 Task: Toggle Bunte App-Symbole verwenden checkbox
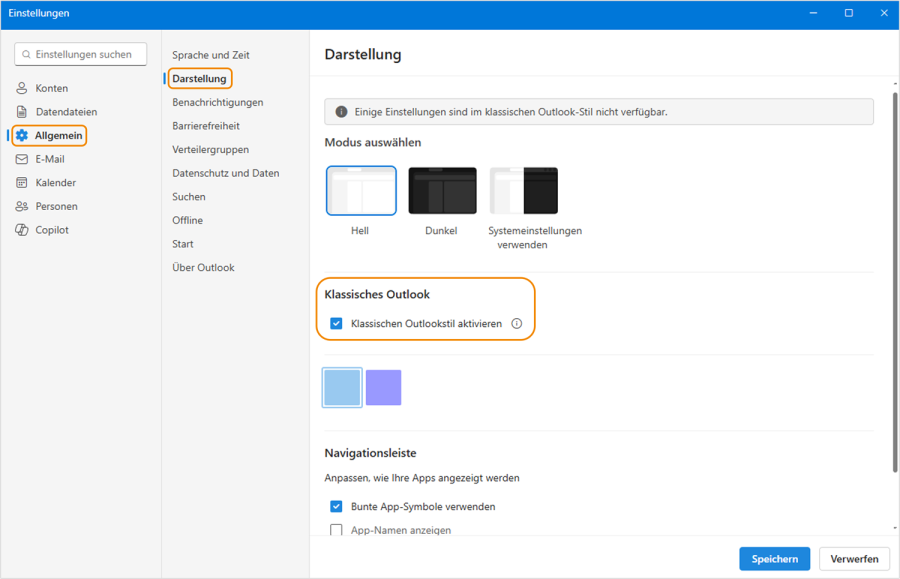336,507
